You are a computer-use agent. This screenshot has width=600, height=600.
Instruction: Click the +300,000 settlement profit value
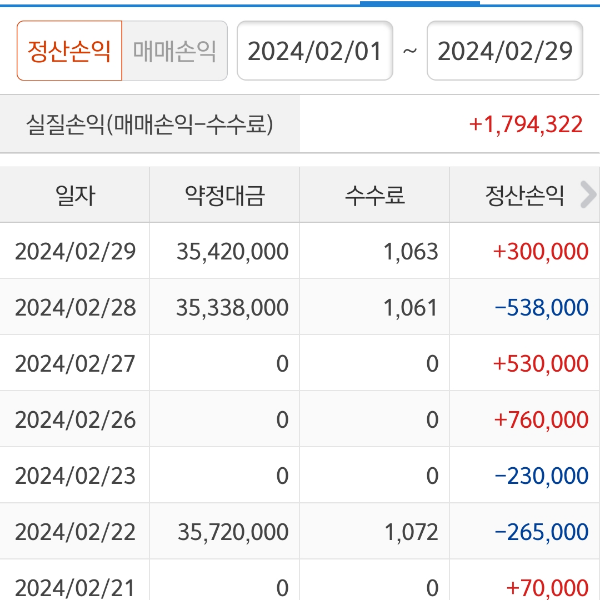point(540,251)
